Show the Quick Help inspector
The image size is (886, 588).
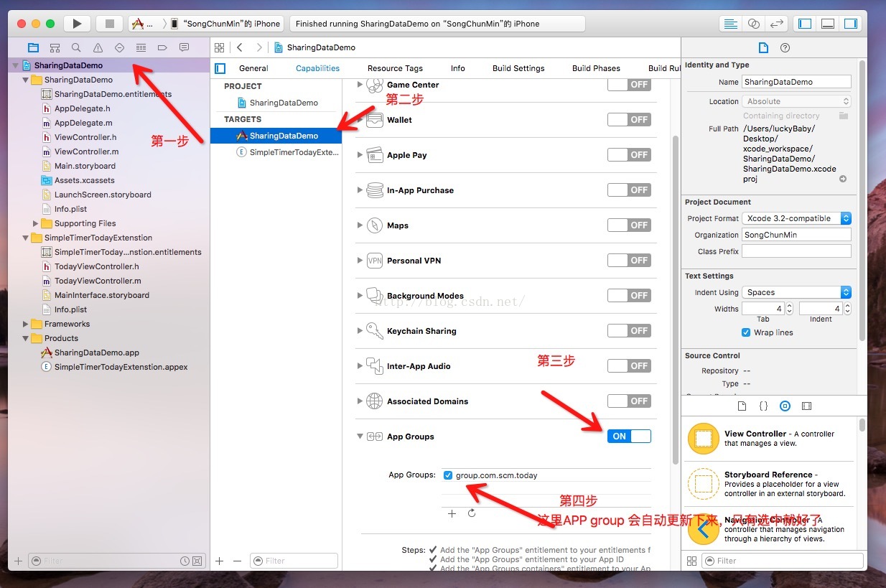785,47
